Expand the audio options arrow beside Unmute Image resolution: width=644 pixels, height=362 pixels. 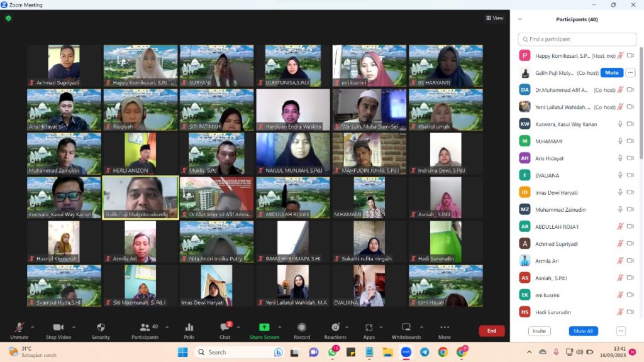tap(33, 327)
